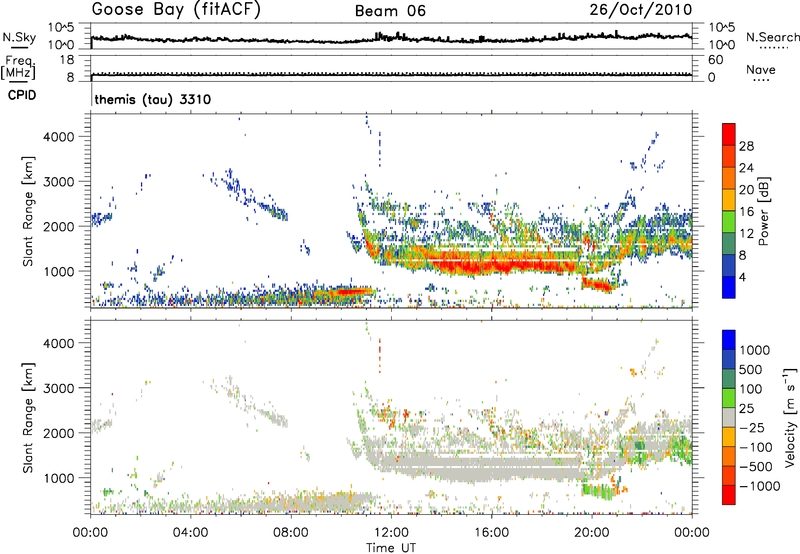
Task: Click the -500 velocity colorbar label
Action: [x=756, y=467]
